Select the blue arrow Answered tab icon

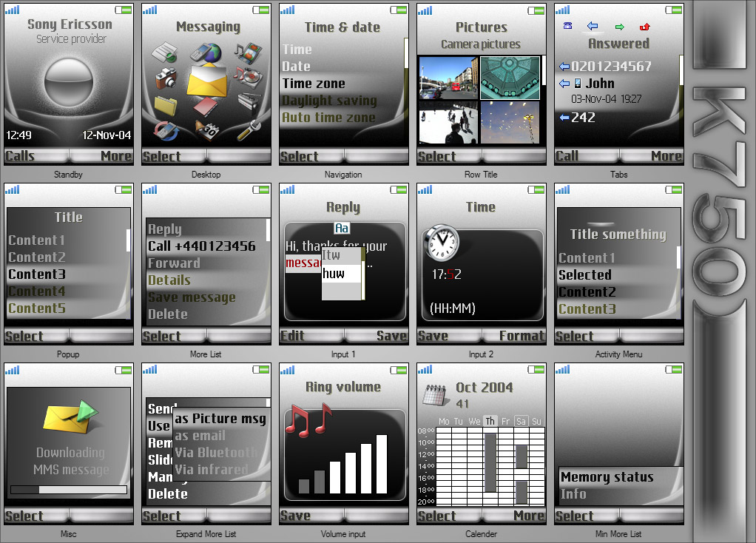(593, 26)
